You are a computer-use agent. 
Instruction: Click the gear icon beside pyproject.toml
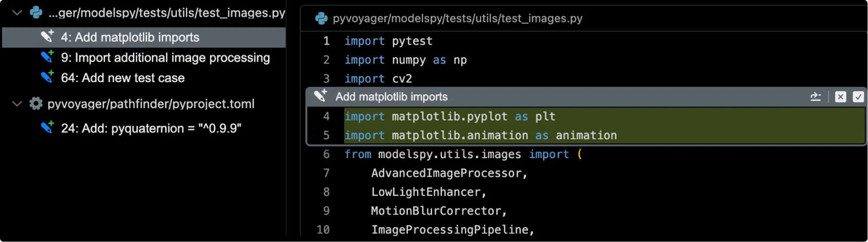[x=36, y=104]
